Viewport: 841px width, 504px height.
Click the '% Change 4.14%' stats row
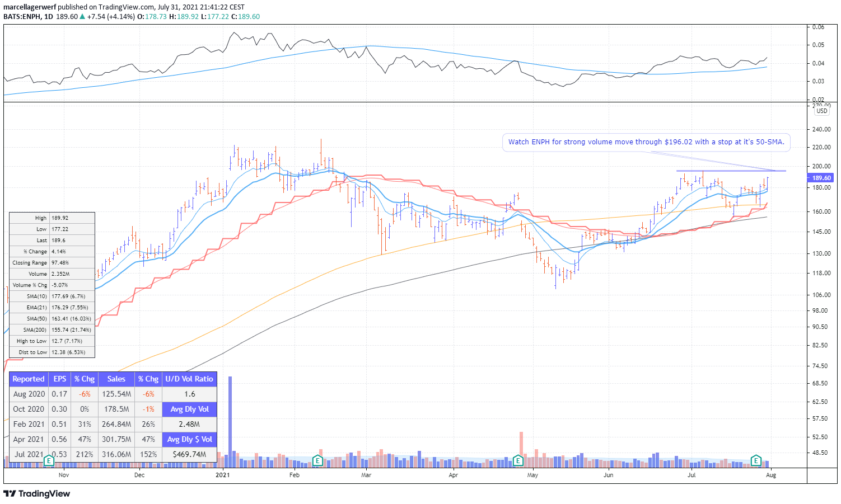click(x=52, y=252)
